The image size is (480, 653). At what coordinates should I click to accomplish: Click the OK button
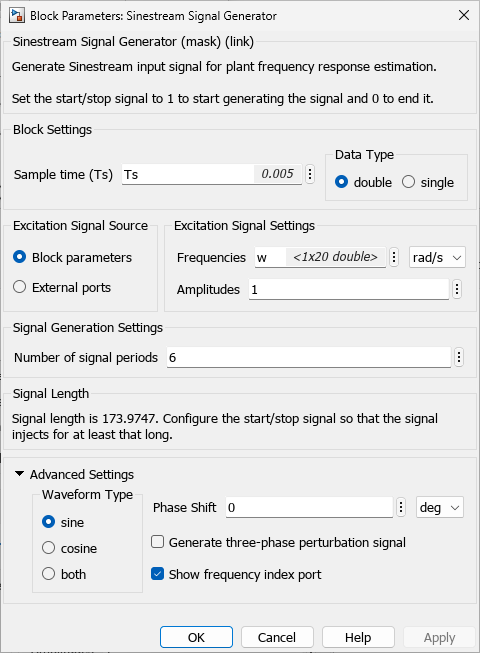196,637
